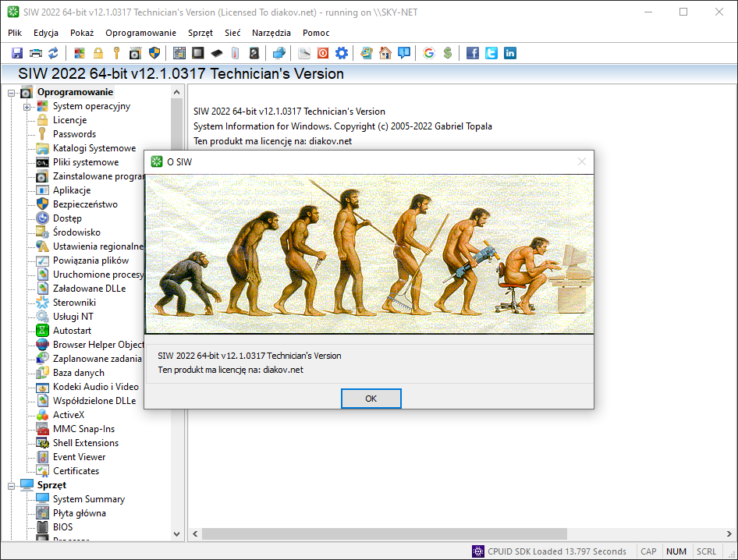Open the Sieć menu
This screenshot has width=738, height=560.
232,33
